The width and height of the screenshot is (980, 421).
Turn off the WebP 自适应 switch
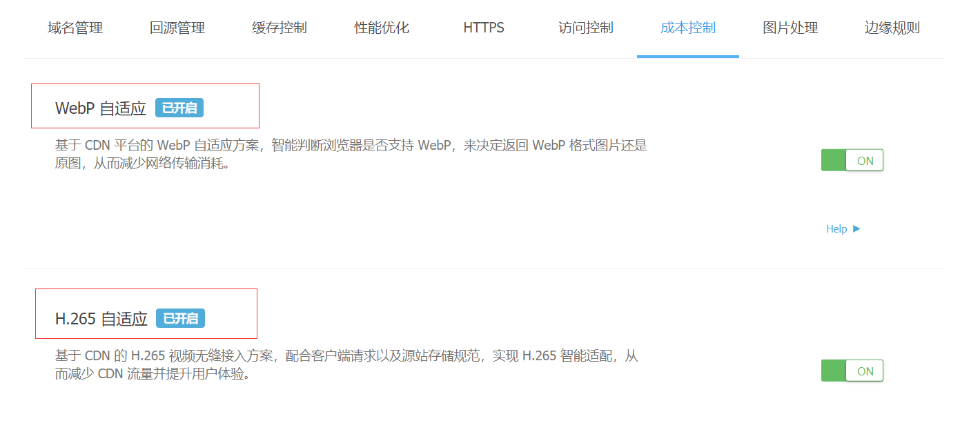[852, 160]
